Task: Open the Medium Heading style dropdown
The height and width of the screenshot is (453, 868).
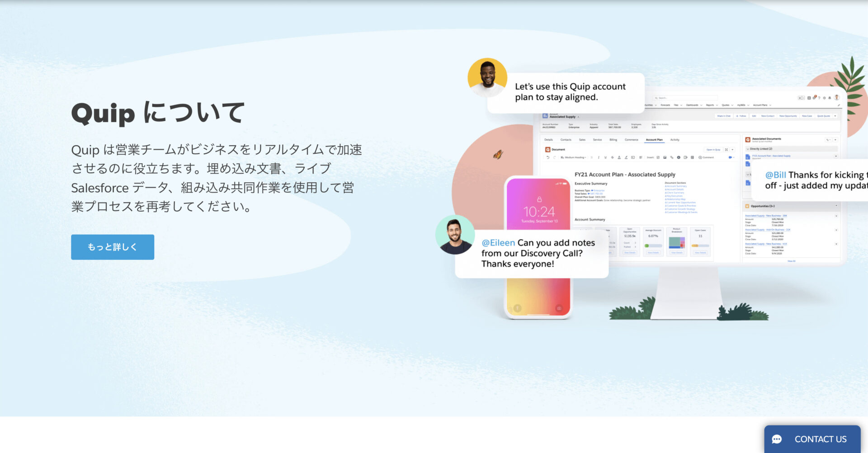Action: coord(573,157)
